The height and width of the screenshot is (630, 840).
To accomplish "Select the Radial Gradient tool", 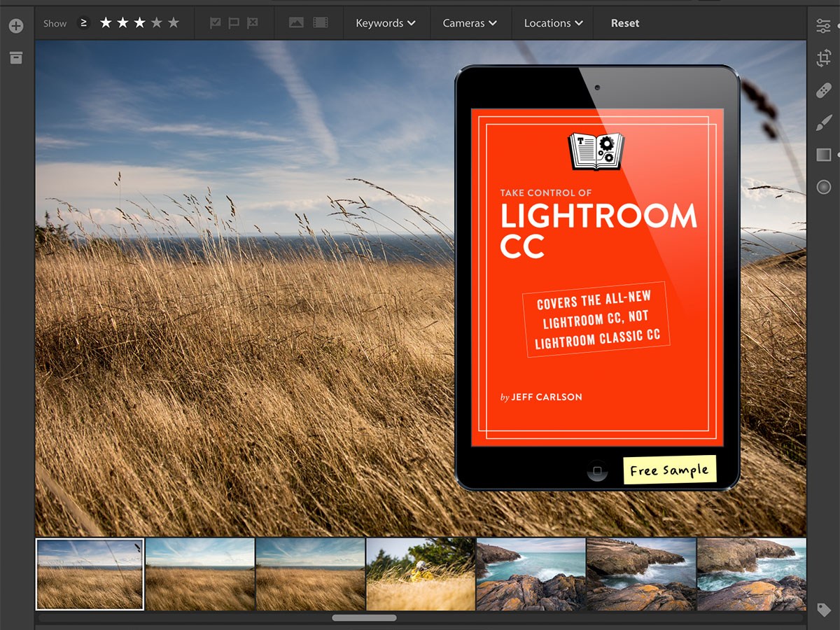I will (823, 187).
